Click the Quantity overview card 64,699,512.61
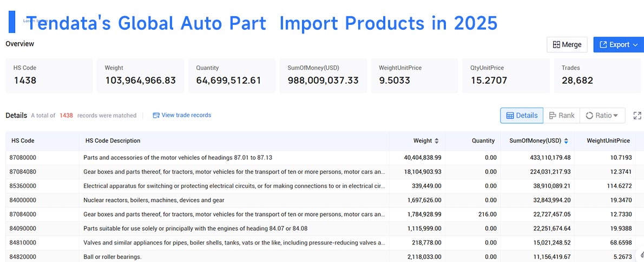This screenshot has width=644, height=262. click(232, 76)
